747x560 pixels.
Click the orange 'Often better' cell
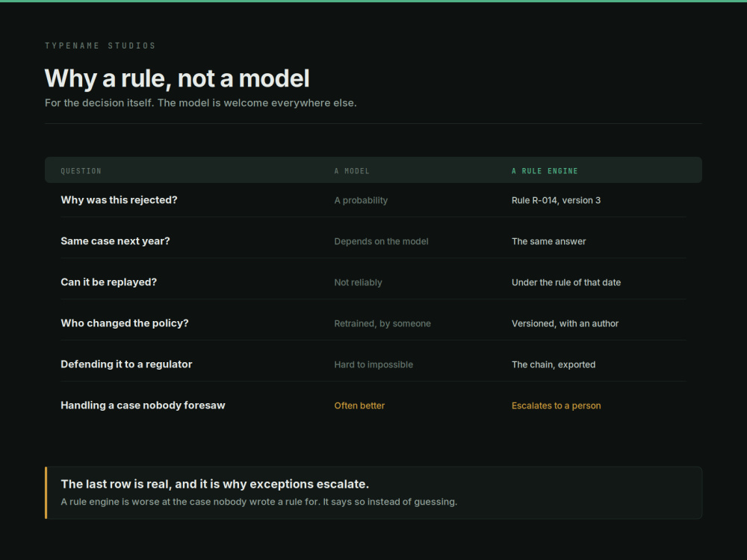point(359,405)
